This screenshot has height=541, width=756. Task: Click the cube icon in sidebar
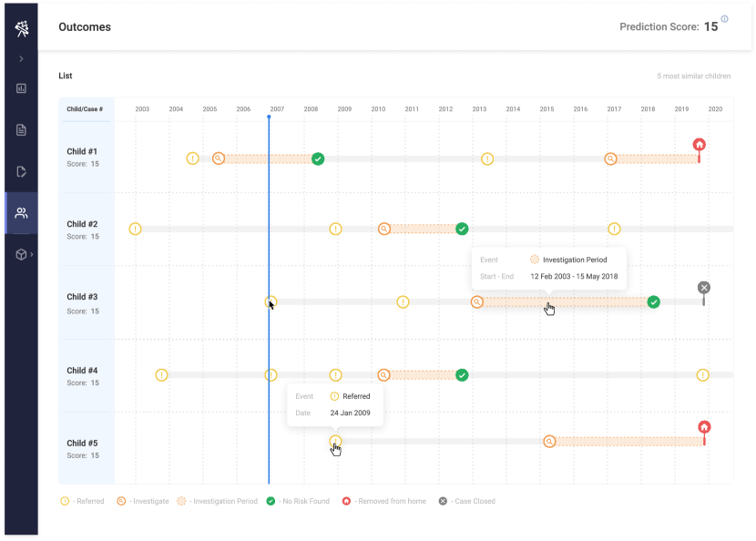21,254
